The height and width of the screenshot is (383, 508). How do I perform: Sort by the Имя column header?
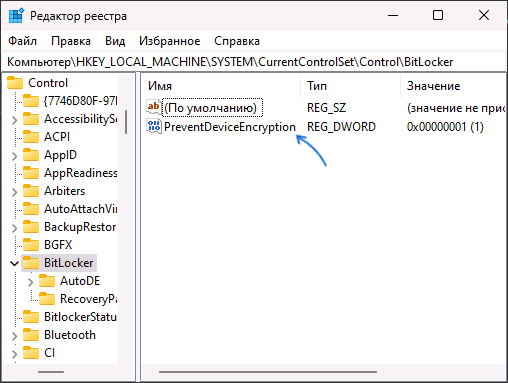pos(220,86)
